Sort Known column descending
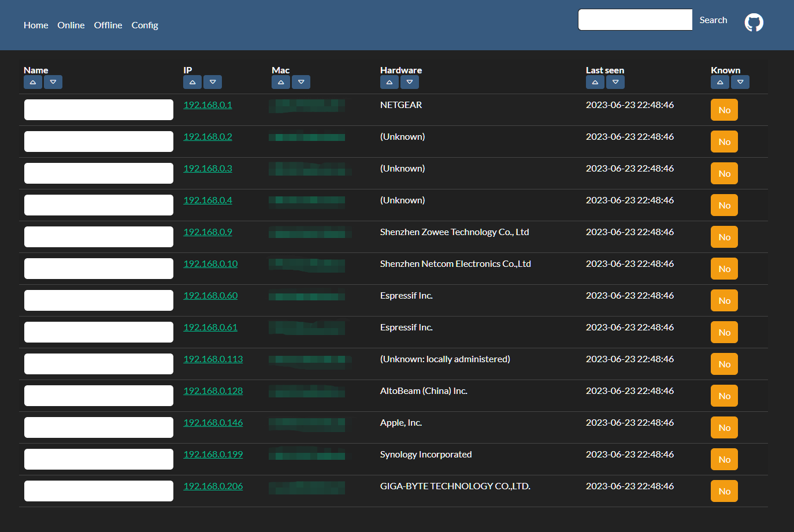 tap(740, 83)
